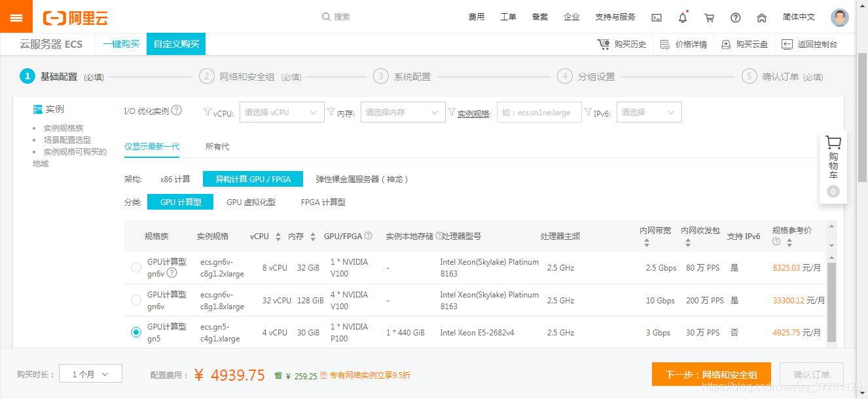Sort by 内网带宽 arrows

[647, 242]
